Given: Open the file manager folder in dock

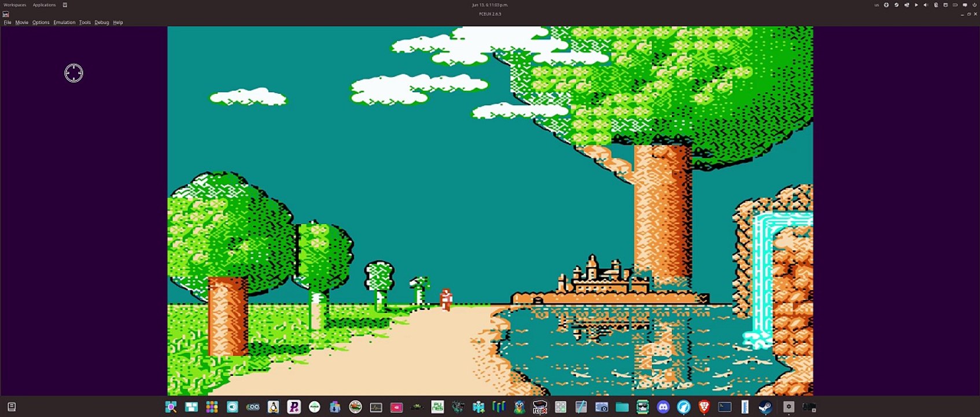Looking at the screenshot, I should (x=622, y=407).
